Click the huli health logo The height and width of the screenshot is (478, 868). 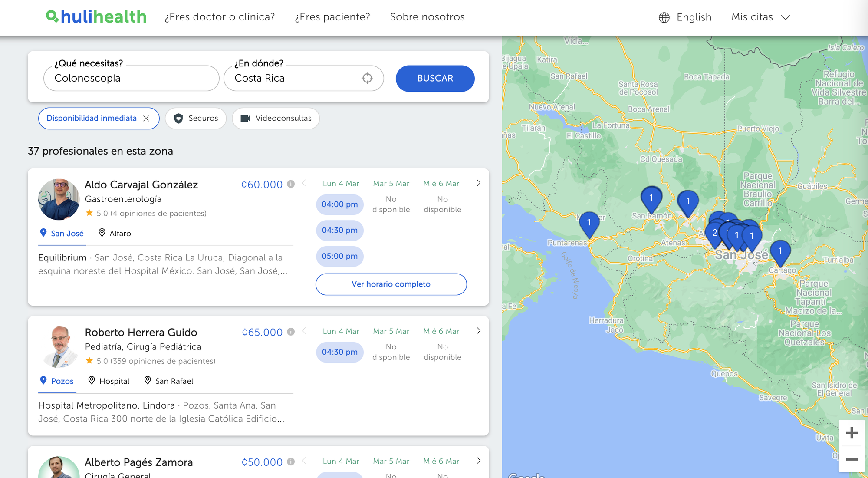coord(96,17)
